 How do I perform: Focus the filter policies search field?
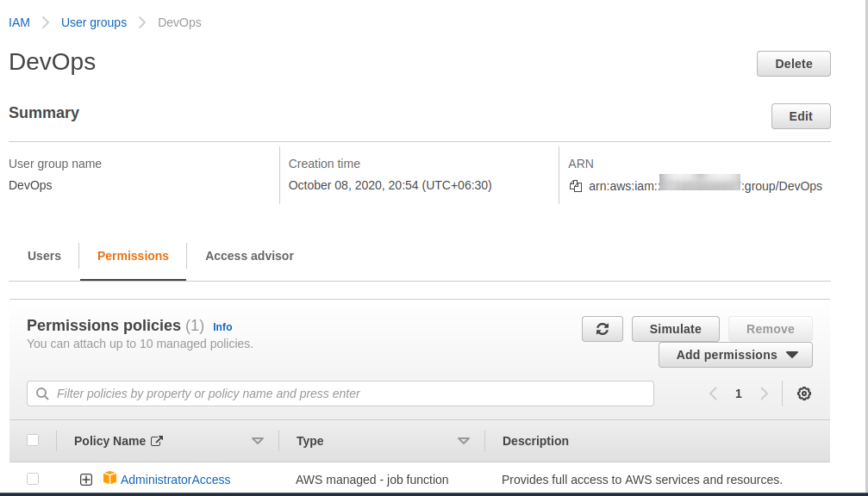(340, 394)
